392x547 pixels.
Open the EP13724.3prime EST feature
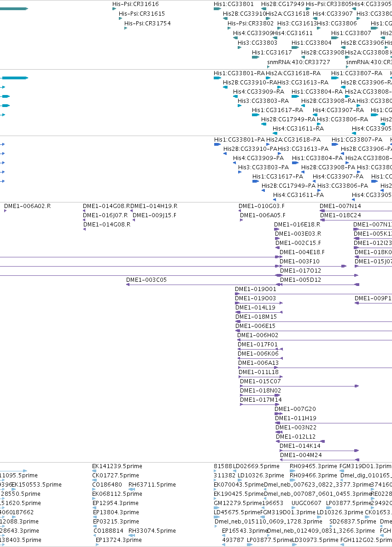click(x=118, y=541)
